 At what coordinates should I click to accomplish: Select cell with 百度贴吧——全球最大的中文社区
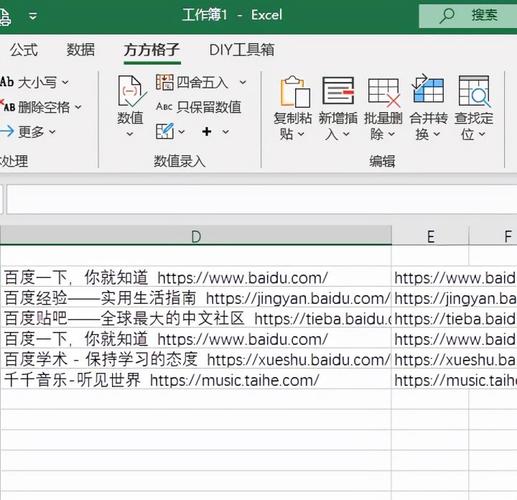point(196,319)
